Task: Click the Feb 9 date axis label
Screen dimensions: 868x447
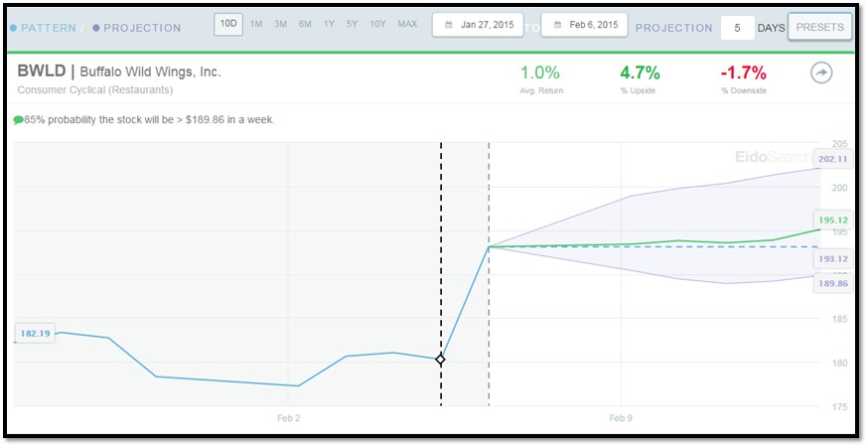Action: point(621,418)
